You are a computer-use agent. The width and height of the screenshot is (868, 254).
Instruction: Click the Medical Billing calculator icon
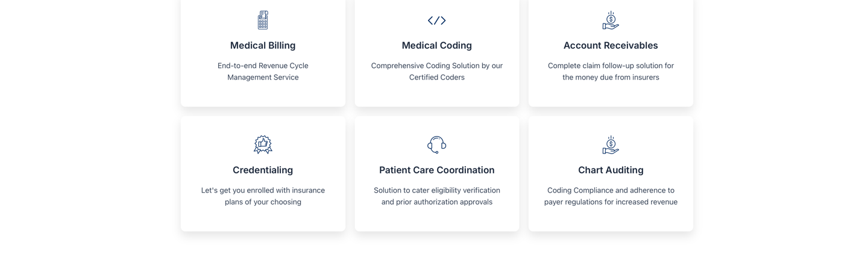coord(263,20)
